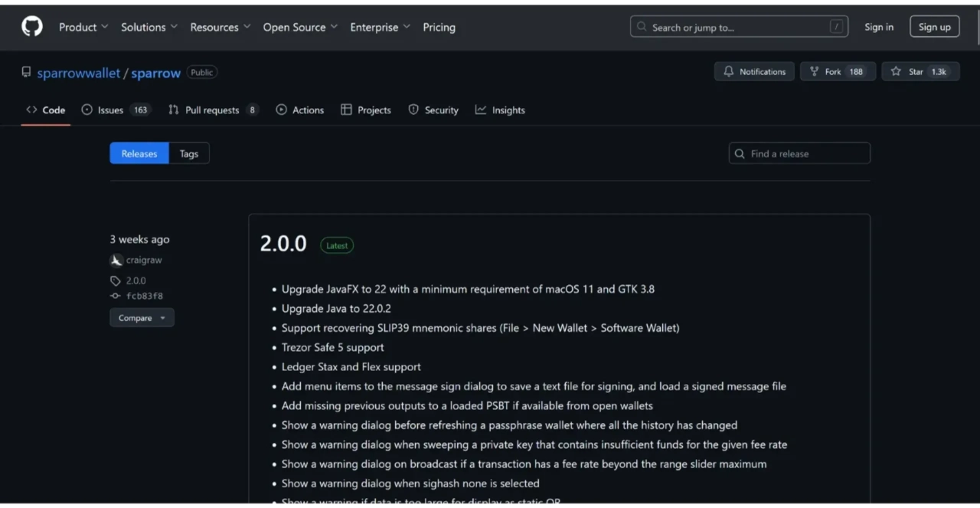Click the Notifications bell button
980x508 pixels.
(x=754, y=71)
